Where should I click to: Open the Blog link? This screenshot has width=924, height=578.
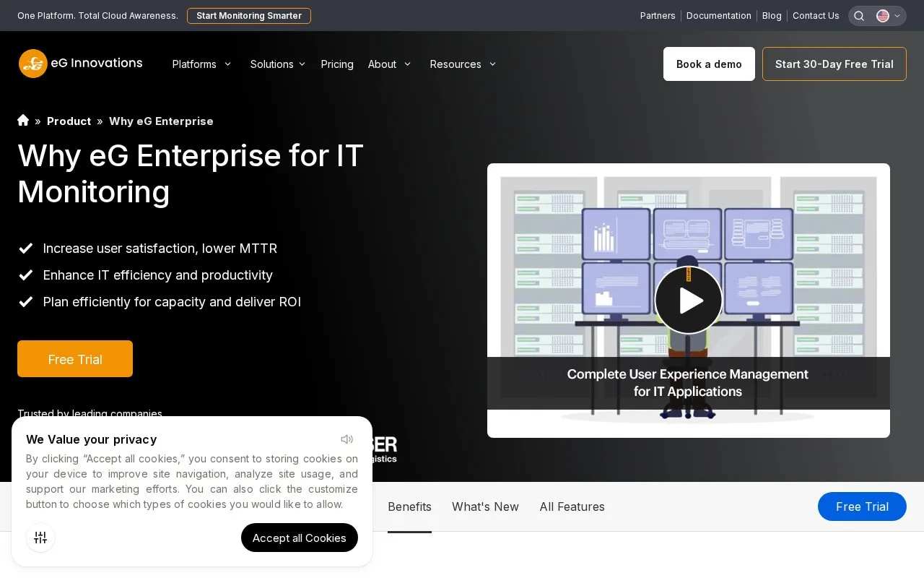tap(772, 16)
